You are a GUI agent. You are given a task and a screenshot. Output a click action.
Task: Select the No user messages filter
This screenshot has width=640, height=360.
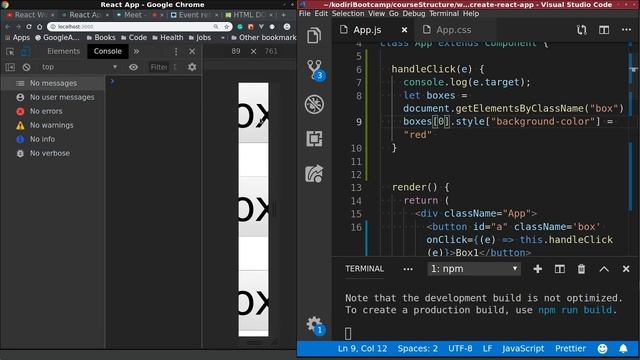(x=53, y=97)
